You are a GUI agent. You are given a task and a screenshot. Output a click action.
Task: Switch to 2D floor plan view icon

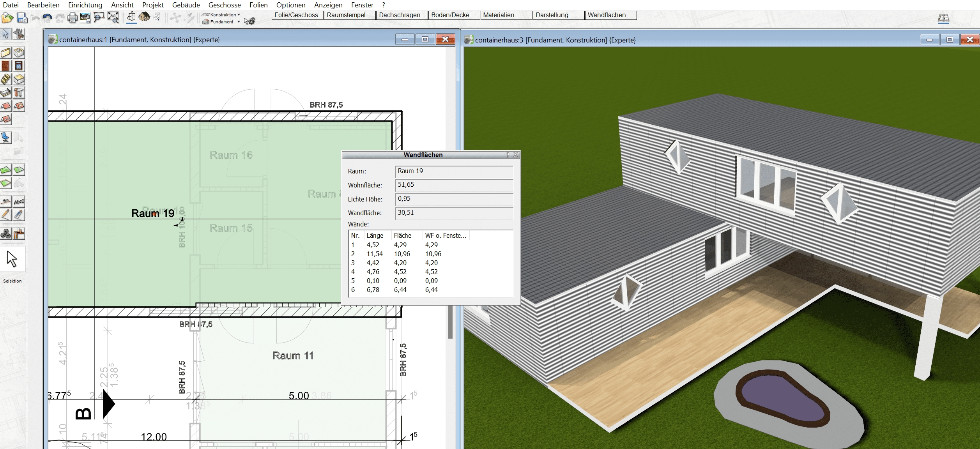coord(132,17)
